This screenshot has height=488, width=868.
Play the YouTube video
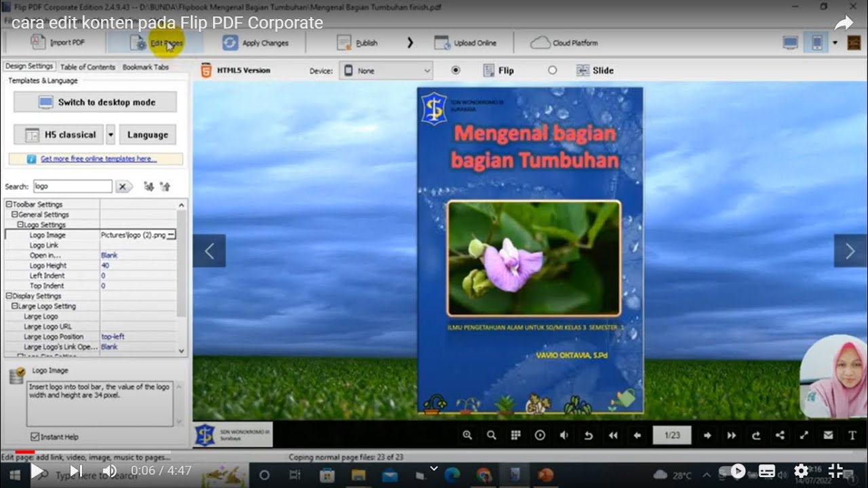[37, 470]
